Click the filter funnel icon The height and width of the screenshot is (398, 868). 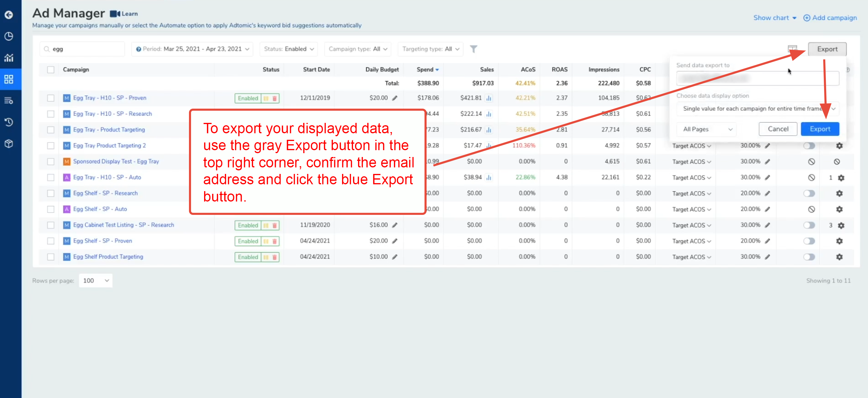coord(473,49)
